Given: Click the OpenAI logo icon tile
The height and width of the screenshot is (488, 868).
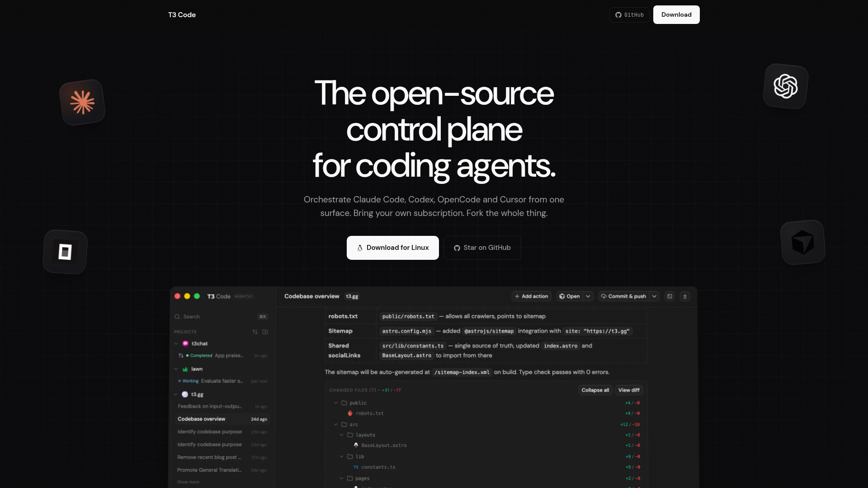Looking at the screenshot, I should tap(786, 86).
